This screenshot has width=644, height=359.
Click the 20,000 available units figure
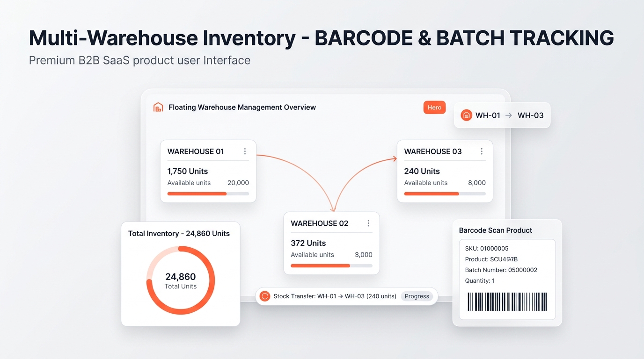coord(238,183)
